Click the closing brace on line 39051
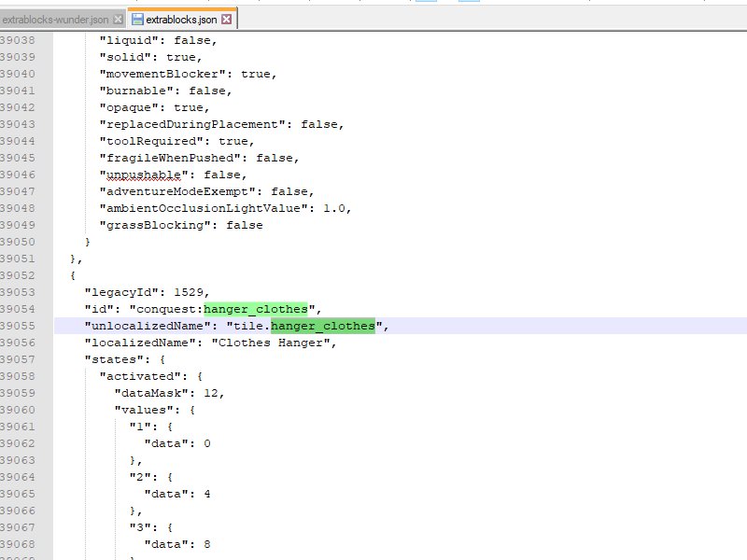Image resolution: width=747 pixels, height=560 pixels. click(73, 259)
